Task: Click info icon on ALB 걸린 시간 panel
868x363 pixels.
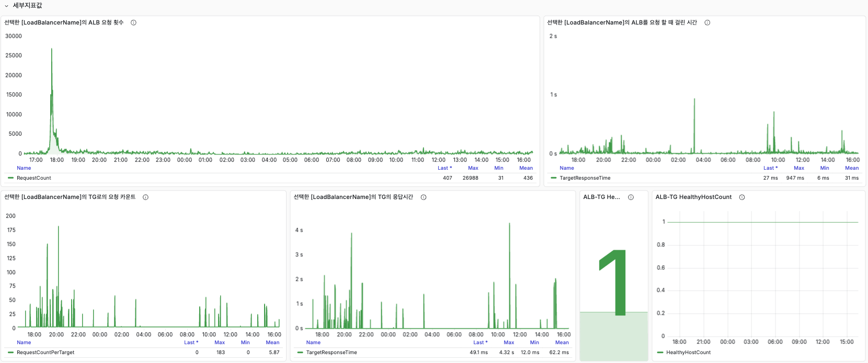Action: [707, 22]
